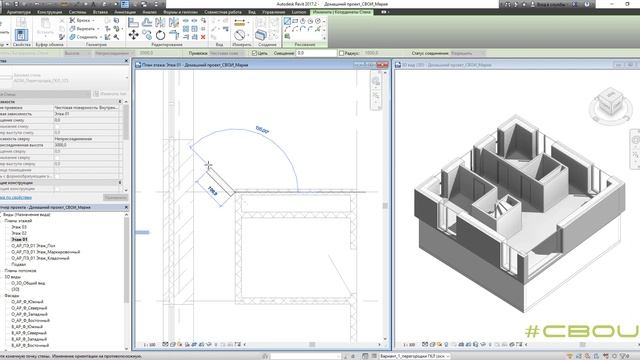Open the Системы ribbon tab
The image size is (640, 360).
pos(78,12)
